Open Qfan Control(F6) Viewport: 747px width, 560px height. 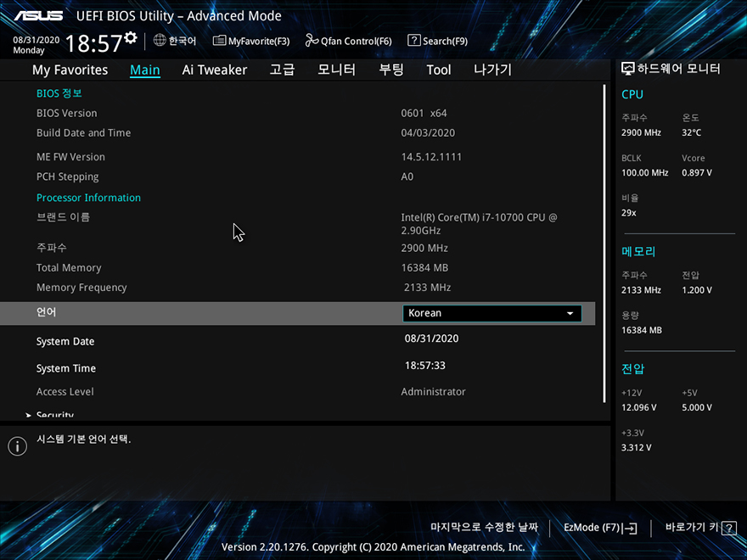click(x=348, y=41)
